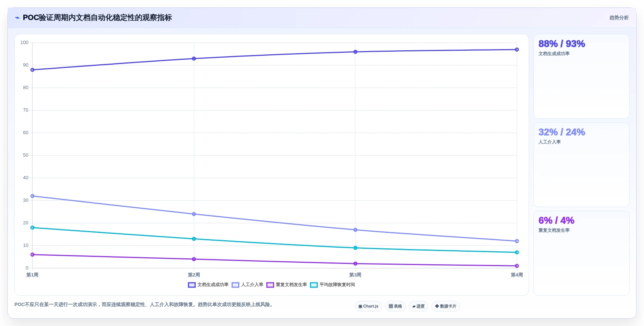Click the Chart.js tag chip

click(x=368, y=306)
